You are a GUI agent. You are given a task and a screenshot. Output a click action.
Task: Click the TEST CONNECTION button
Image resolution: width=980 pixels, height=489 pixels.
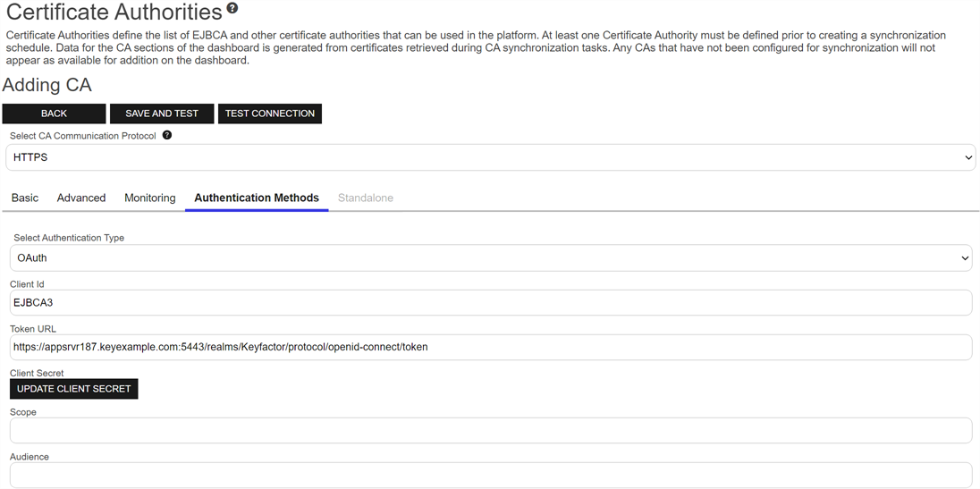point(269,114)
